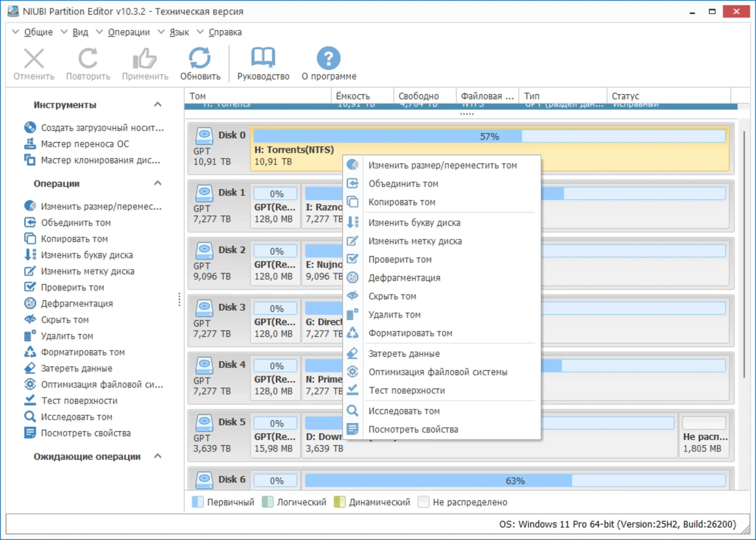Screen dimensions: 756x540
Task: Click the Статус column header
Action: click(x=669, y=96)
